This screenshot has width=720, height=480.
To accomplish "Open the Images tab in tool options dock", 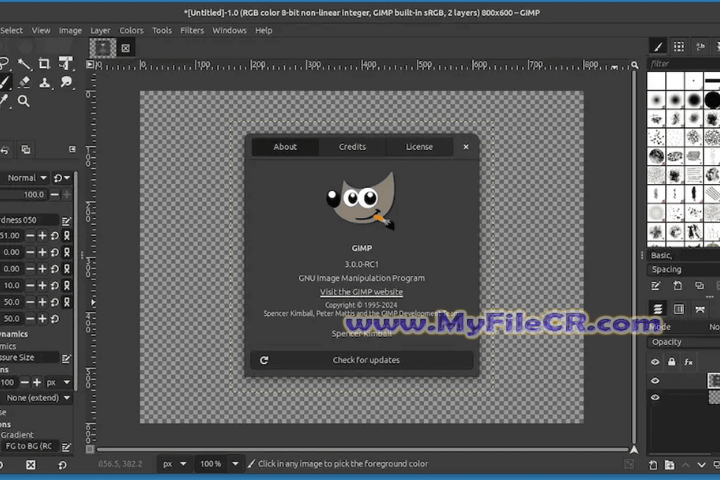I will click(x=26, y=150).
